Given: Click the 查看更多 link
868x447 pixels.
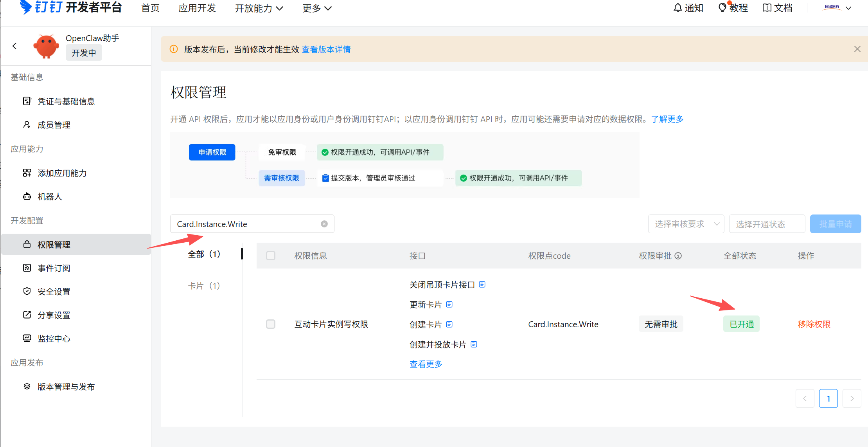Looking at the screenshot, I should point(426,364).
